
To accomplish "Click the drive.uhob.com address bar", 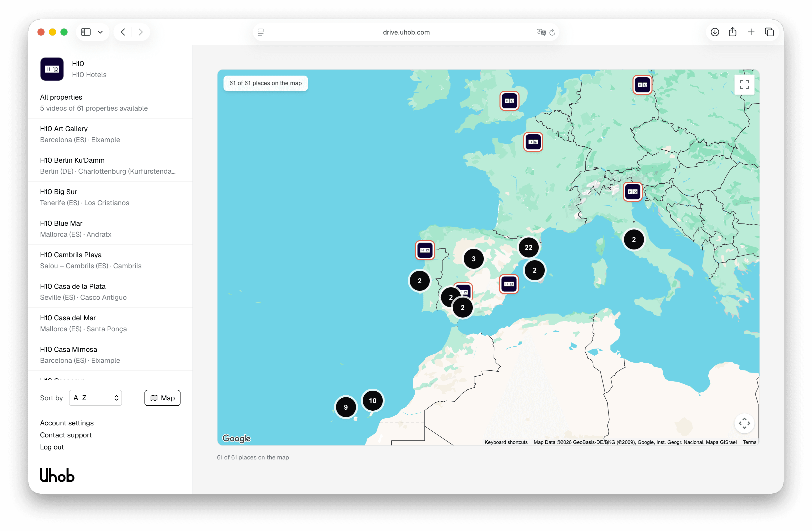I will pos(406,32).
